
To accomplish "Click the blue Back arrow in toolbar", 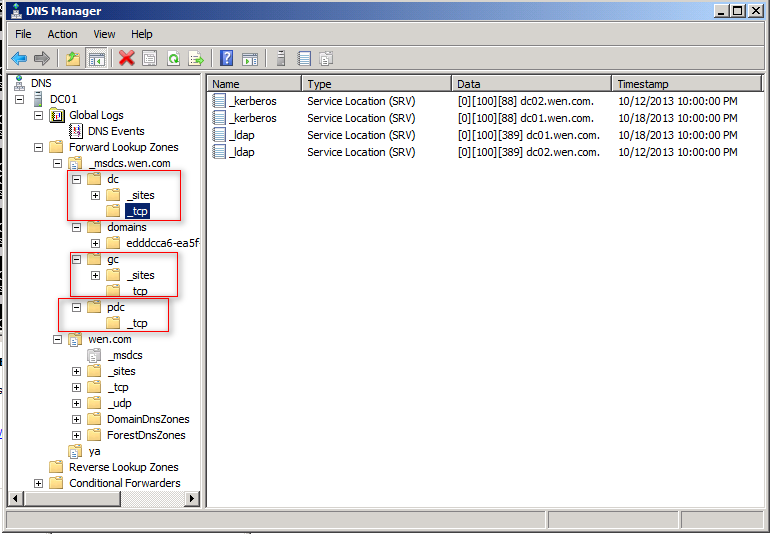I will (19, 58).
